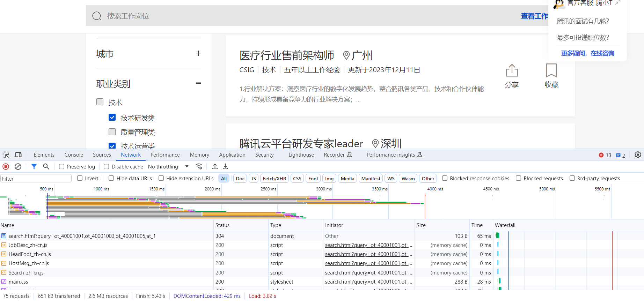Open the Recorder tab
This screenshot has width=644, height=301.
(338, 155)
